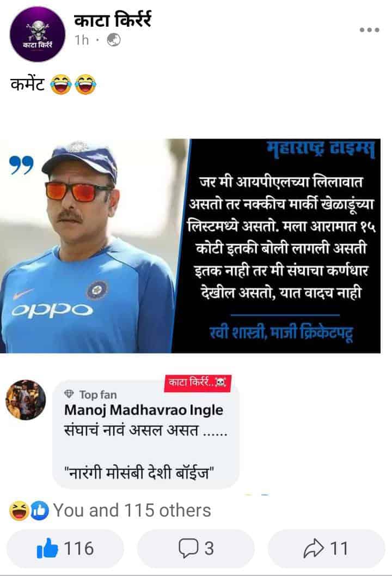Share the post using the arrow icon
392x576 pixels.
314,548
